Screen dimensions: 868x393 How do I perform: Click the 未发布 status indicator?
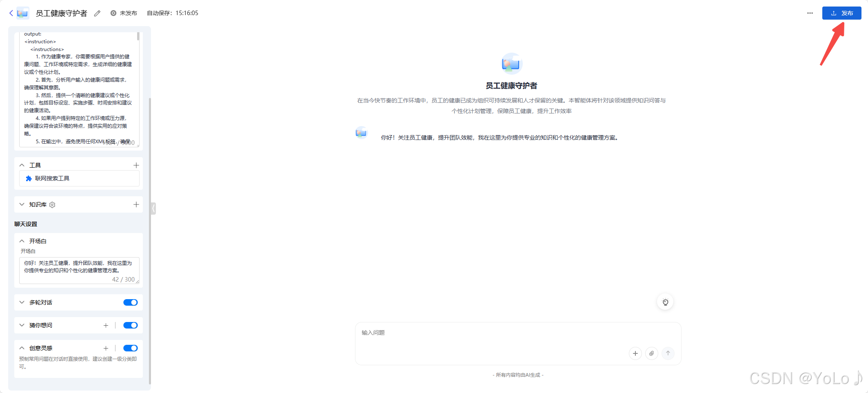pos(124,13)
